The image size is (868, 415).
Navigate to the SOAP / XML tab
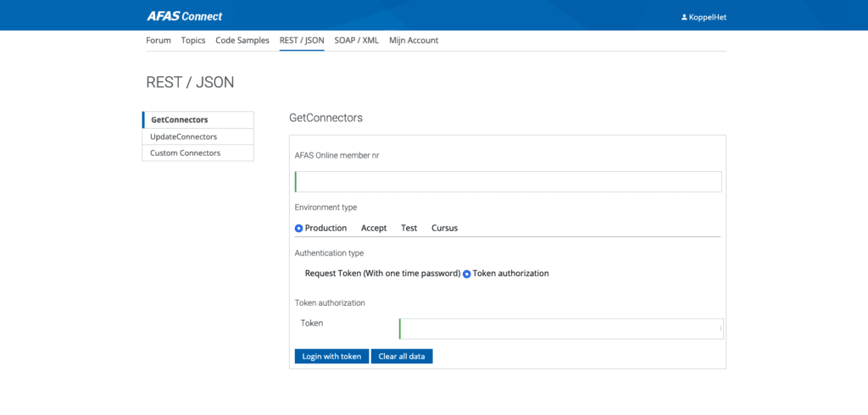click(356, 41)
